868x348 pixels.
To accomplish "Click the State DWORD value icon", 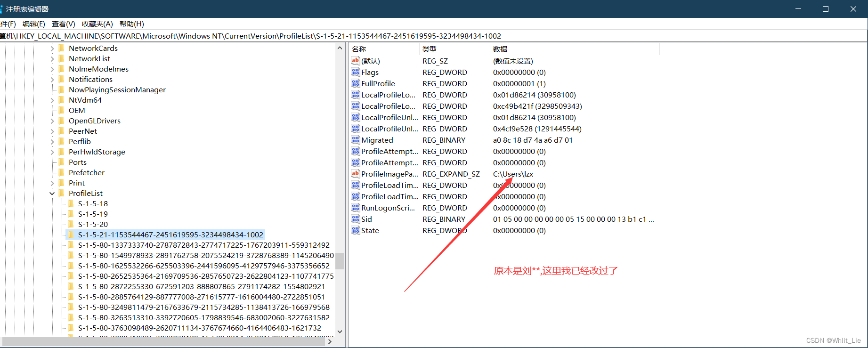I will (x=356, y=230).
